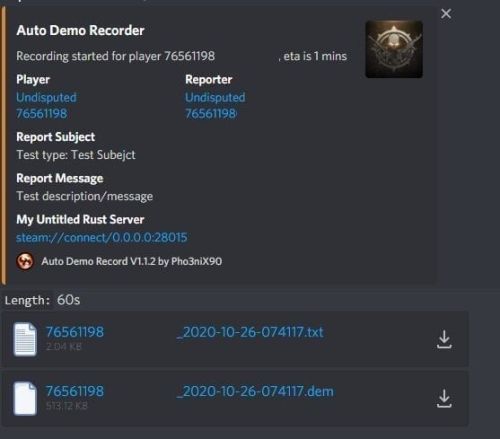The height and width of the screenshot is (439, 500).
Task: Click the Player's 76561198 Steam ID link
Action: click(x=42, y=114)
